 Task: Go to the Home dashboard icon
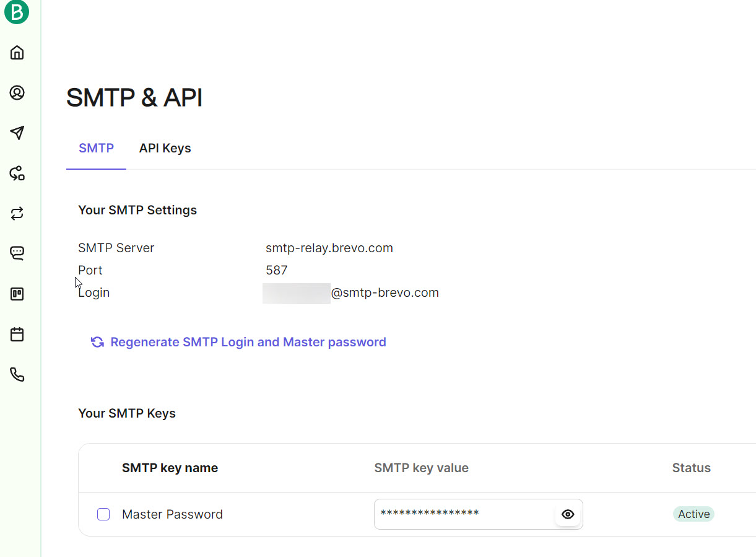[17, 53]
